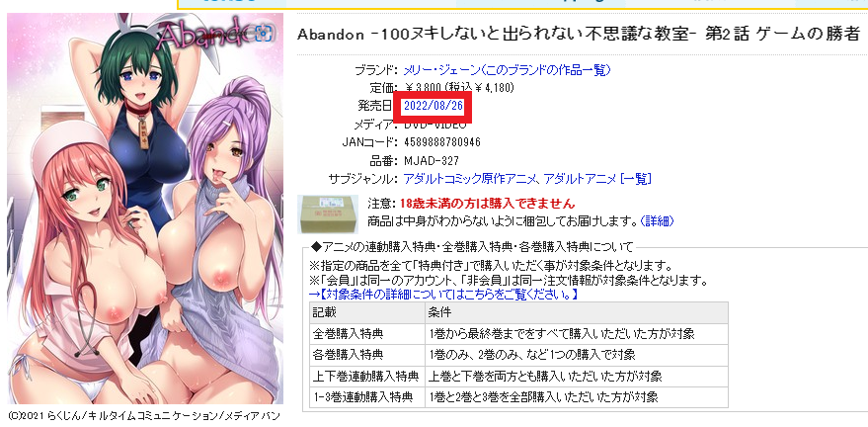Click the Abandon product title heading
This screenshot has height=427, width=868.
578,35
